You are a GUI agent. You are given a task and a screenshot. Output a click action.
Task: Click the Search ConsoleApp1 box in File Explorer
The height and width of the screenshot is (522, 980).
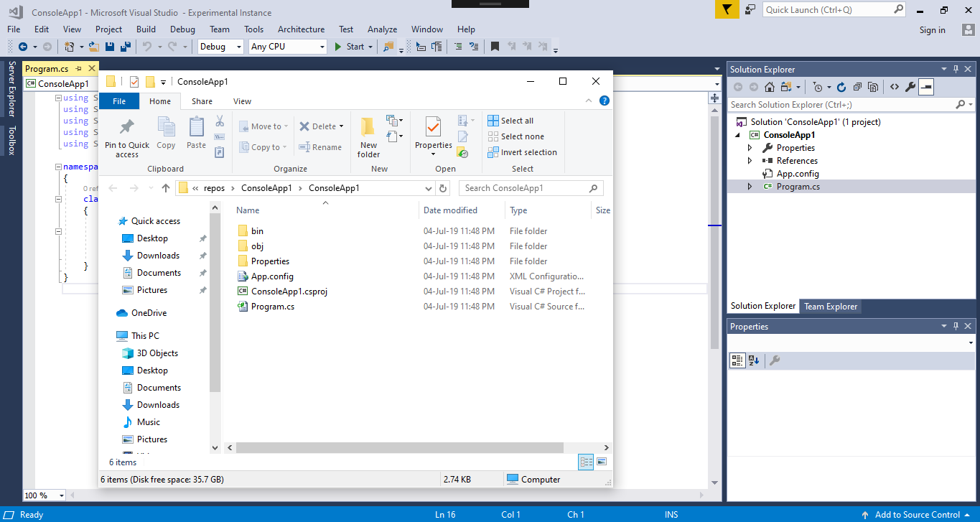click(x=531, y=188)
